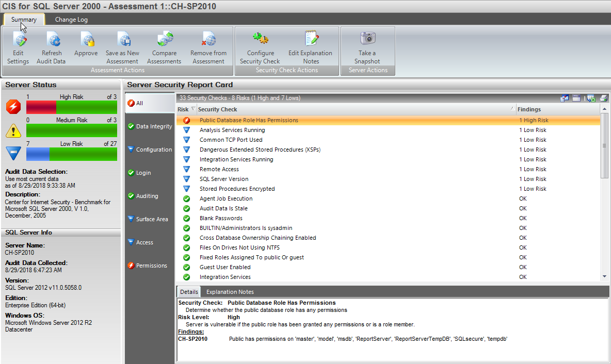Viewport: 611px width, 364px height.
Task: Click the yellow Medium Risk warning icon
Action: tap(13, 130)
